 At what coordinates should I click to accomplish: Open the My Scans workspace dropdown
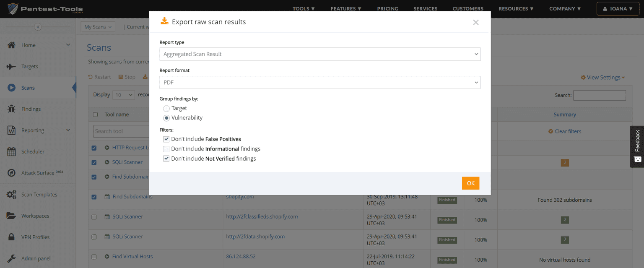pyautogui.click(x=98, y=26)
